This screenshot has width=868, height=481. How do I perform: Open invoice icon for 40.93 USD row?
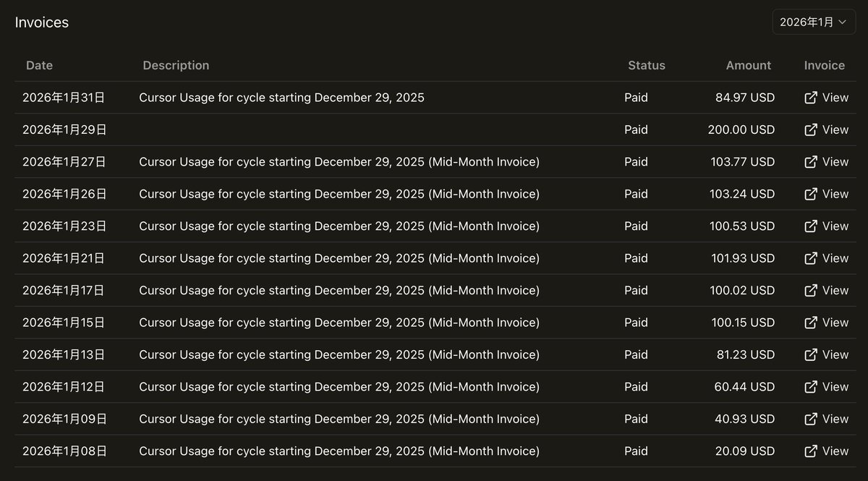pyautogui.click(x=811, y=419)
